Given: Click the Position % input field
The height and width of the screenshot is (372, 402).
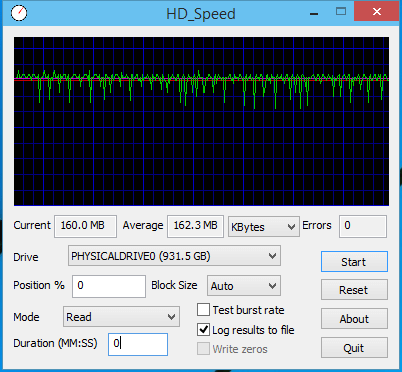Looking at the screenshot, I should 109,286.
